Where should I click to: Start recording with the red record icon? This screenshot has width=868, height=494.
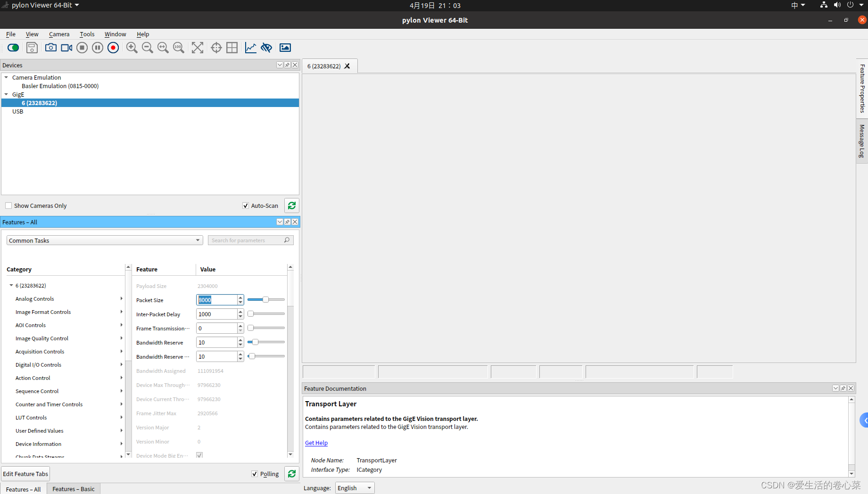pyautogui.click(x=113, y=48)
